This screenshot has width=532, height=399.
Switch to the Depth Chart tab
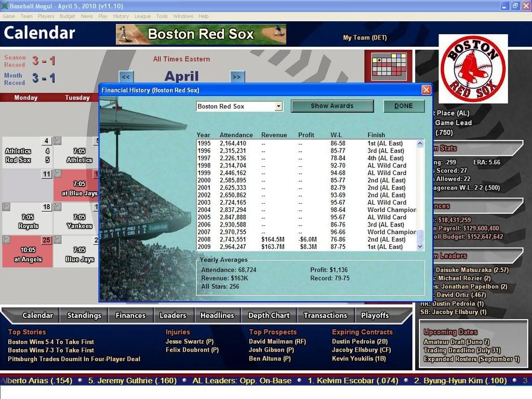269,315
